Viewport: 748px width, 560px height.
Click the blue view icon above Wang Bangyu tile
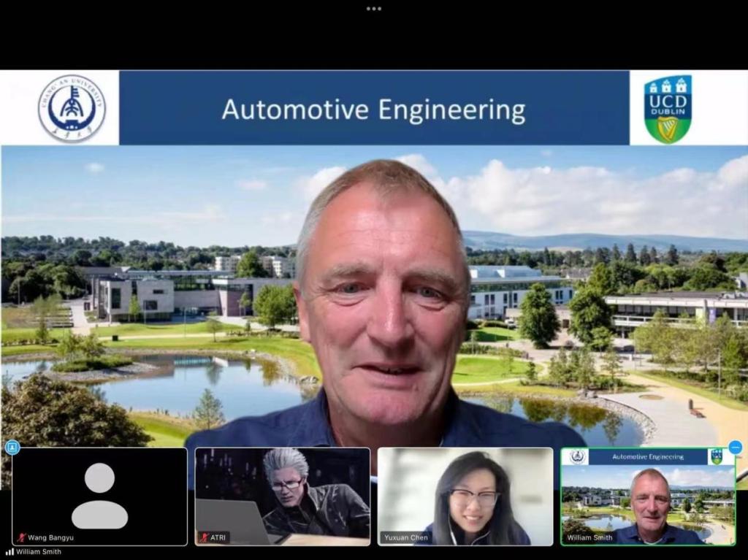click(12, 448)
